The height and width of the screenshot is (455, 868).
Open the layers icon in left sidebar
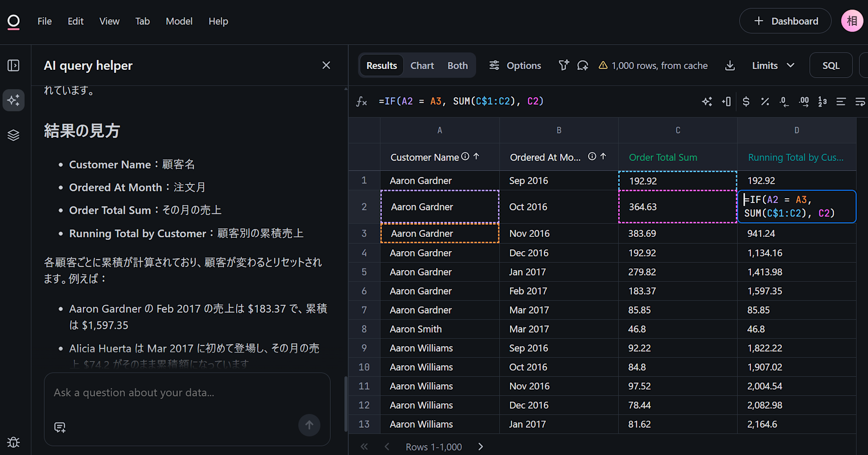pos(13,135)
